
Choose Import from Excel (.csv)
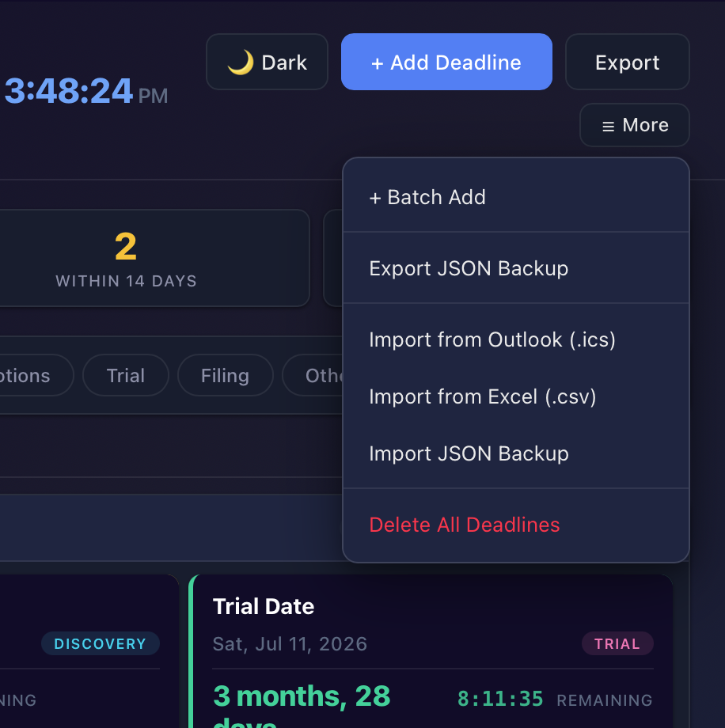click(x=483, y=396)
